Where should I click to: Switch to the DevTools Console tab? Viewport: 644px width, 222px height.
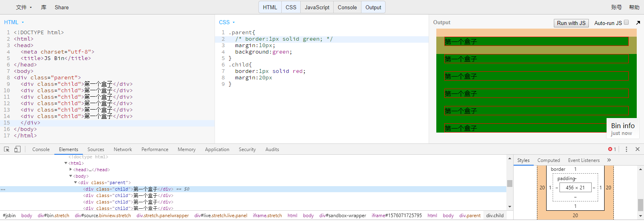(41, 149)
